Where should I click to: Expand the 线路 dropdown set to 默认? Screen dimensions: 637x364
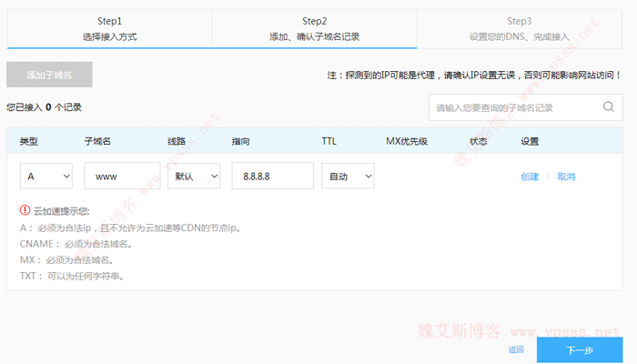(x=194, y=177)
